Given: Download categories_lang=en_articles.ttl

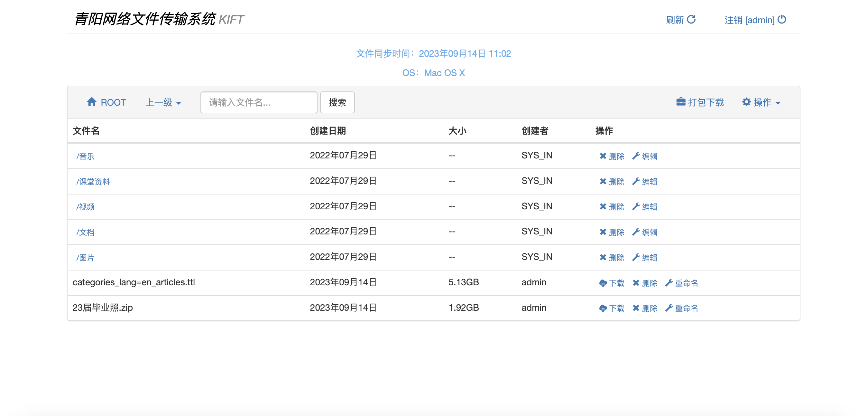Looking at the screenshot, I should tap(612, 283).
